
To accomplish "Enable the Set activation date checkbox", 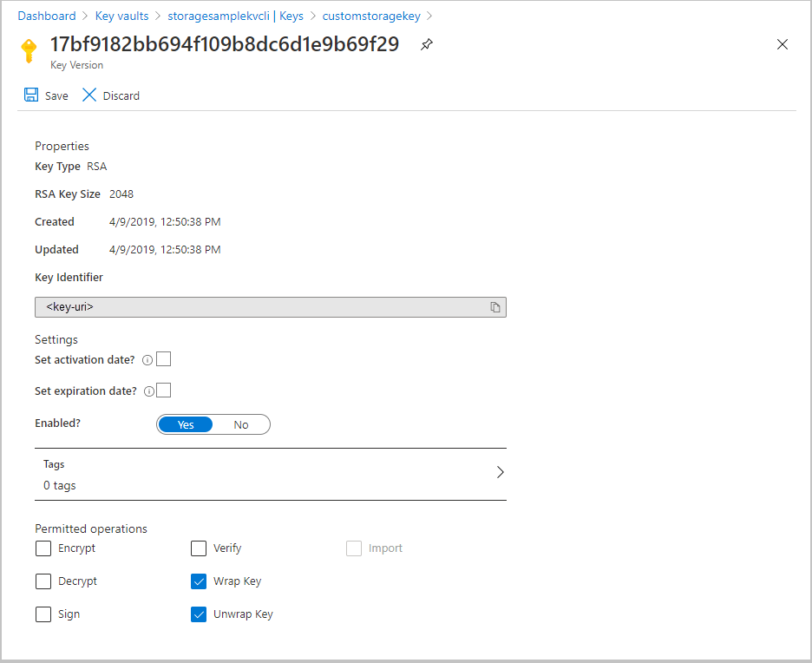I will (162, 358).
